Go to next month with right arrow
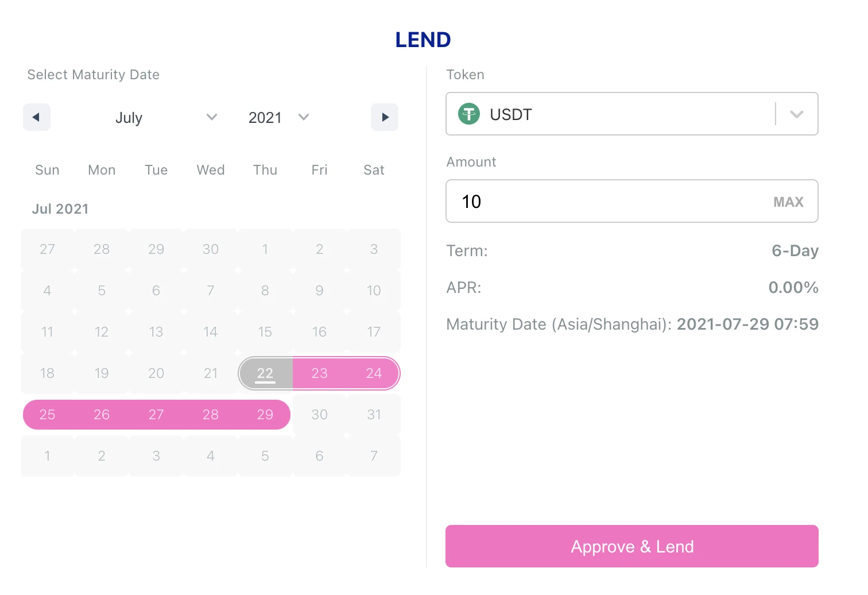 (385, 117)
